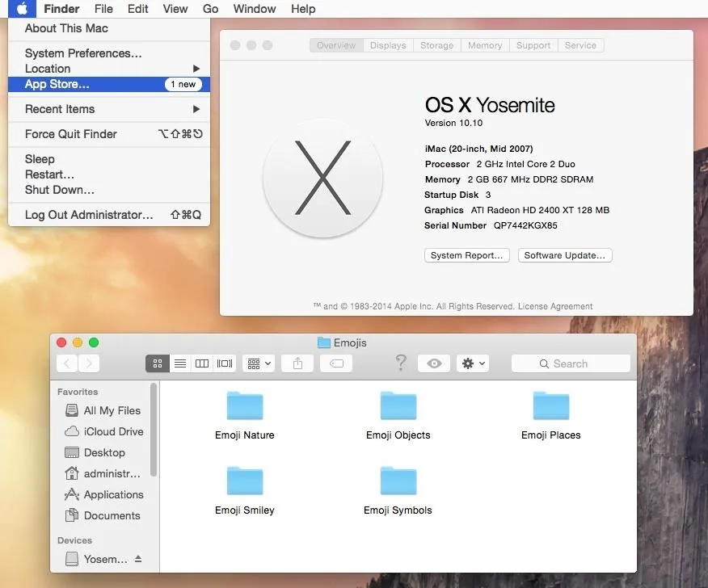The width and height of the screenshot is (708, 588).
Task: Click the OS X Yosemite logo
Action: 322,178
